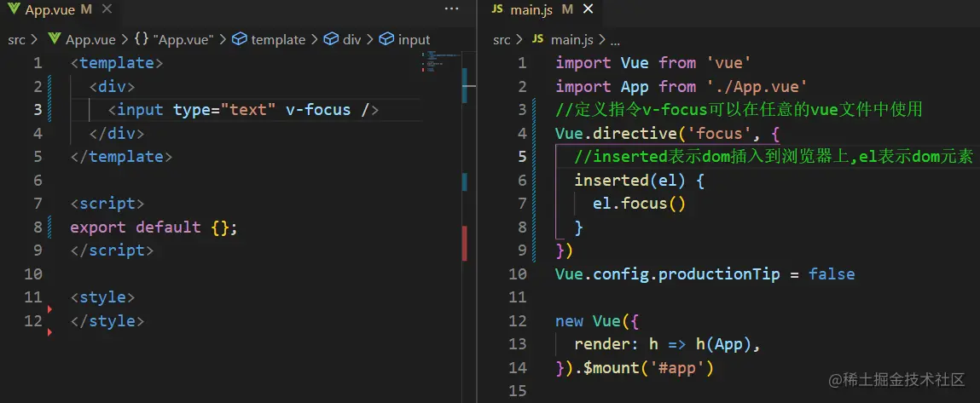Select App.vue file breadcrumb
Image resolution: width=980 pixels, height=403 pixels.
click(90, 39)
